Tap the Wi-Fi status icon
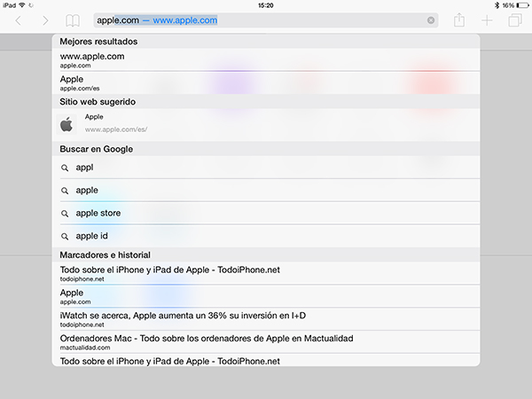Screen dimensions: 532x399 click(22, 5)
